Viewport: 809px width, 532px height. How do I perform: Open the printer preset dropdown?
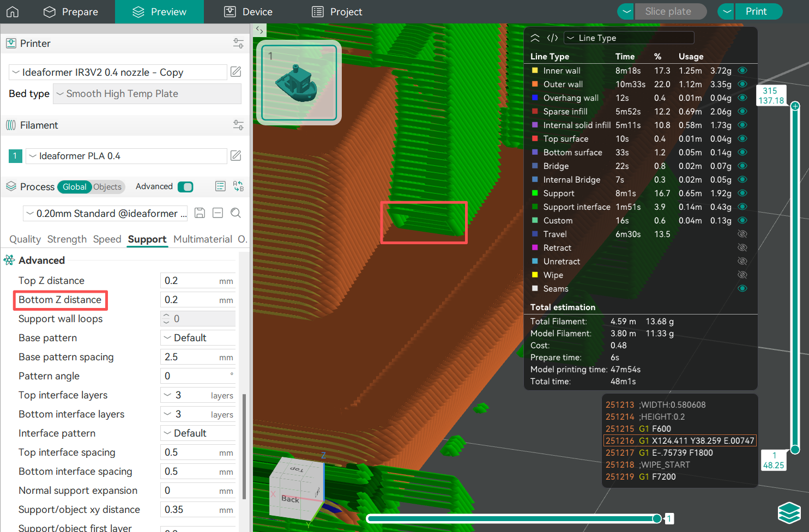(118, 72)
